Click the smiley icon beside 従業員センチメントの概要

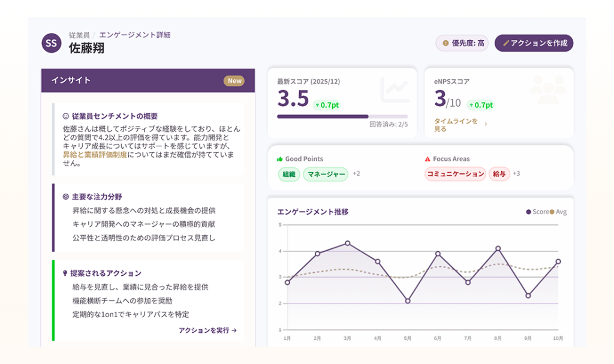(66, 116)
